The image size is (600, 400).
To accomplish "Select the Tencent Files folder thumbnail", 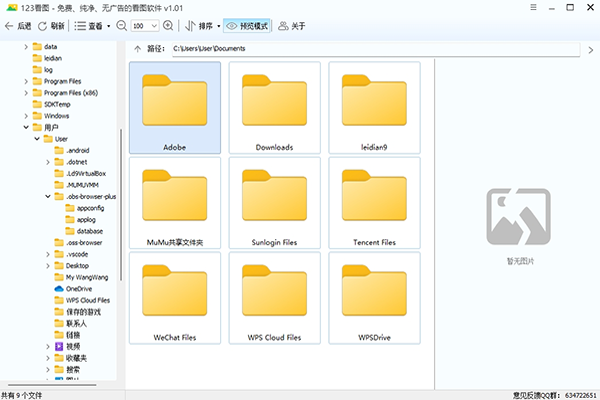I will (x=374, y=203).
